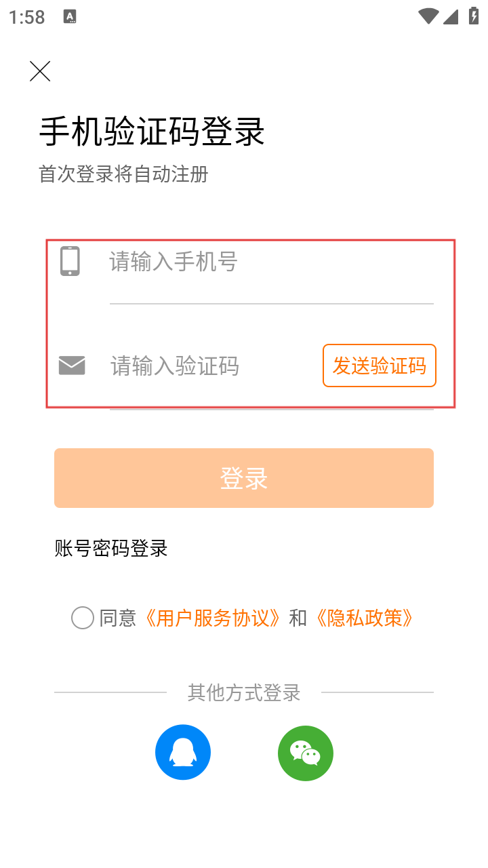Viewport: 488px width, 868px height.
Task: Click the envelope icon beside the code field
Action: pyautogui.click(x=72, y=366)
